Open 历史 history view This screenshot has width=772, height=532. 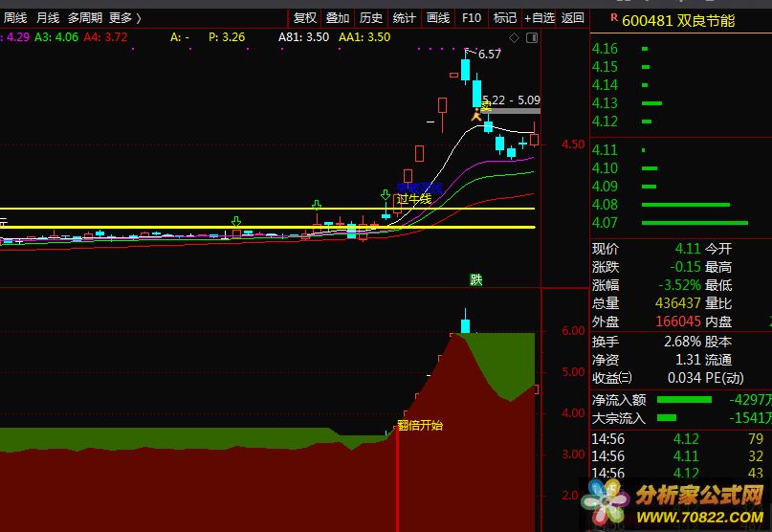pos(371,18)
